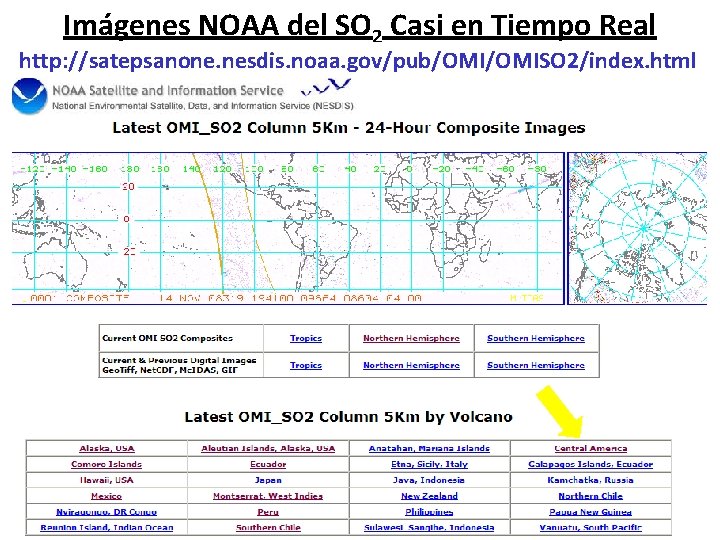Click the 'Imágenes NOAA del SO2' slide title
Viewport: 720px width, 540px height.
coord(360,25)
